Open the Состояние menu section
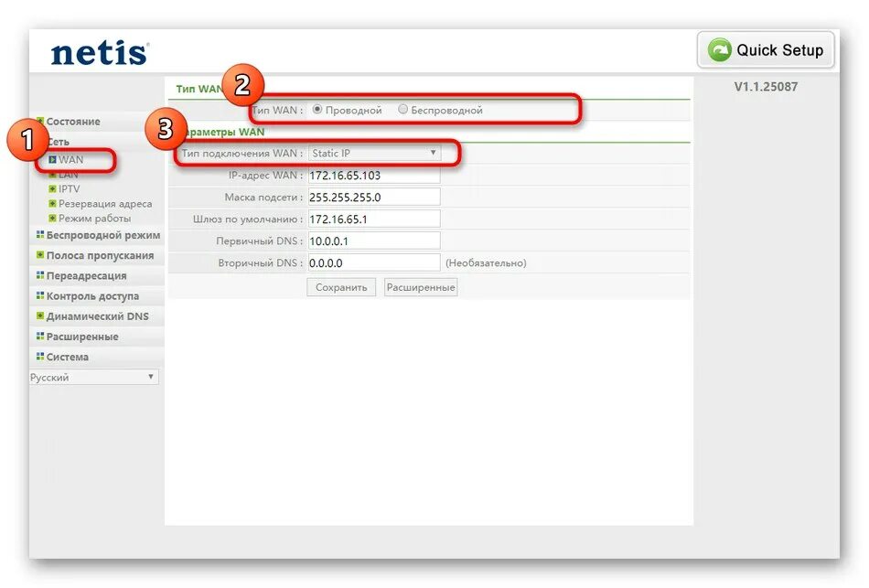The image size is (869, 588). 72,122
